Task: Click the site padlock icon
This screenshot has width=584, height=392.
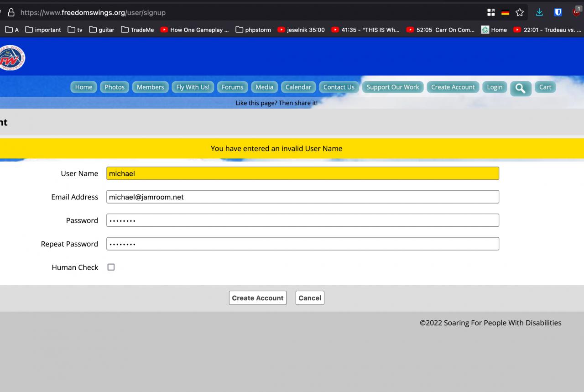Action: point(11,13)
